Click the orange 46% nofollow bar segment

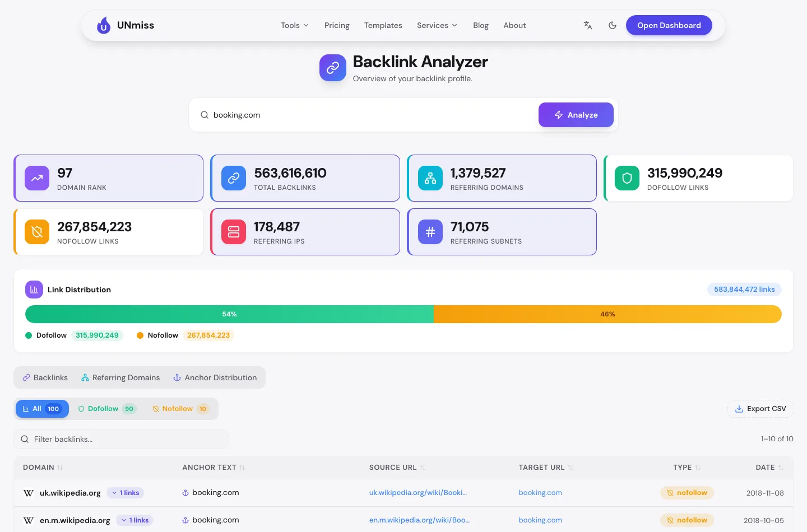point(607,314)
